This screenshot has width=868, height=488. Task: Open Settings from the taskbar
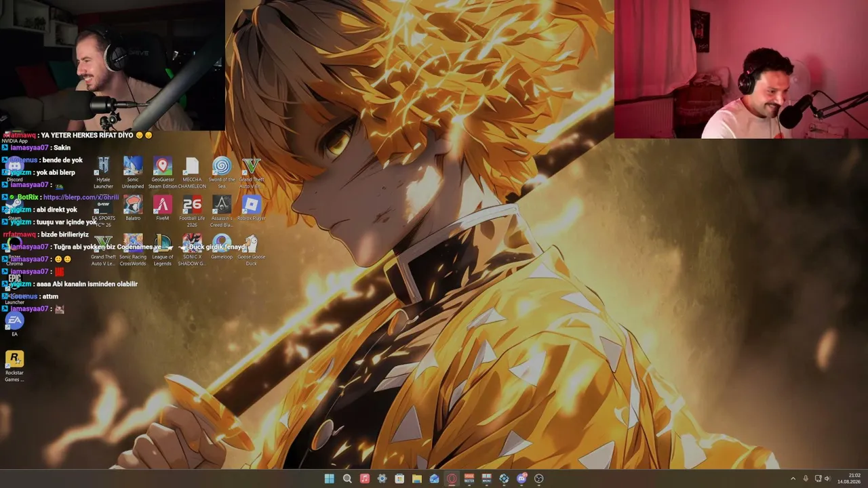click(382, 479)
